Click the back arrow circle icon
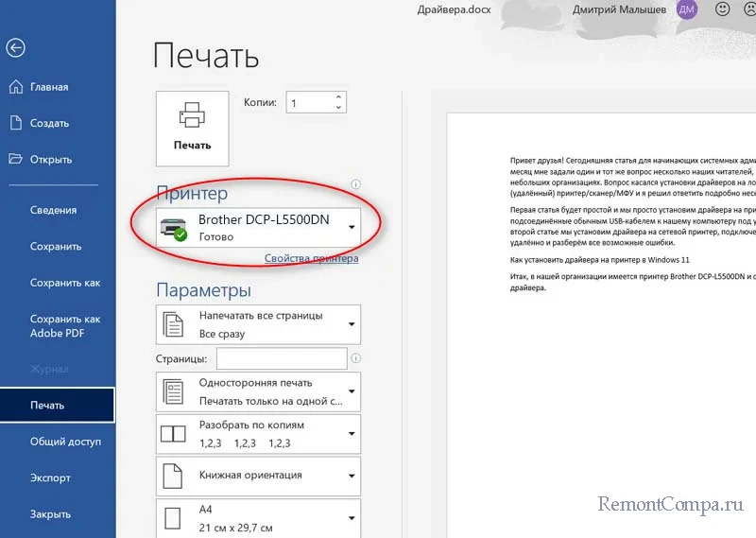The width and height of the screenshot is (756, 538). [x=15, y=49]
